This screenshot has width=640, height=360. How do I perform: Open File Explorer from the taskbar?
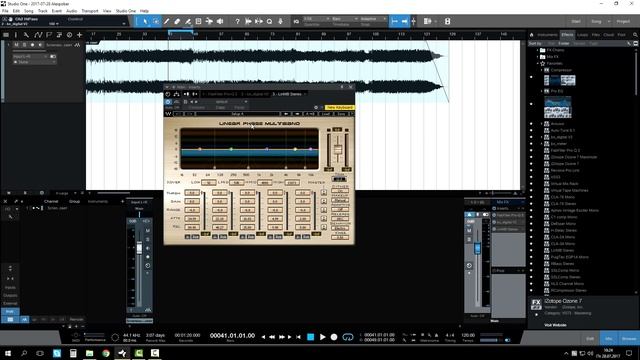(x=89, y=353)
